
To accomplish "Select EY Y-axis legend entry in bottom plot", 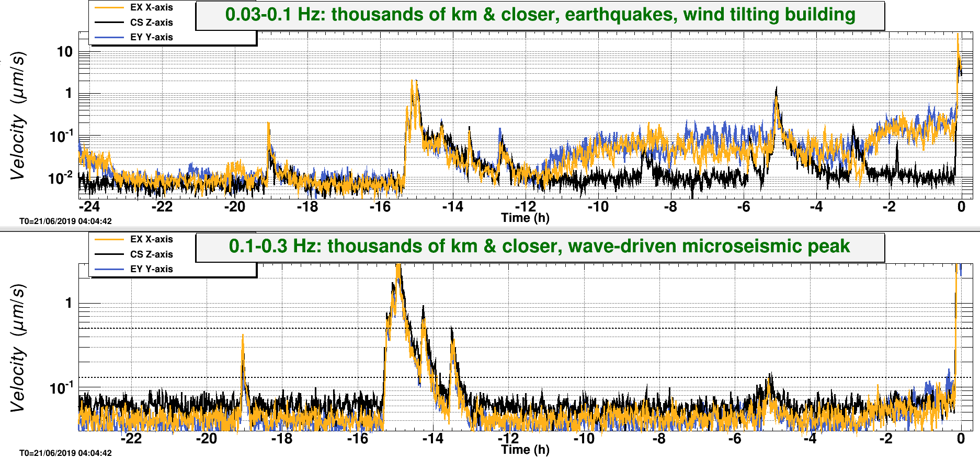I will pyautogui.click(x=152, y=269).
